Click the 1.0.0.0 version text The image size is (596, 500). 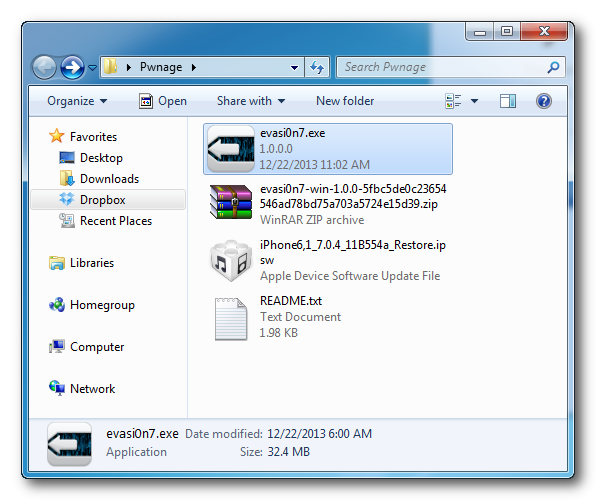pyautogui.click(x=276, y=149)
